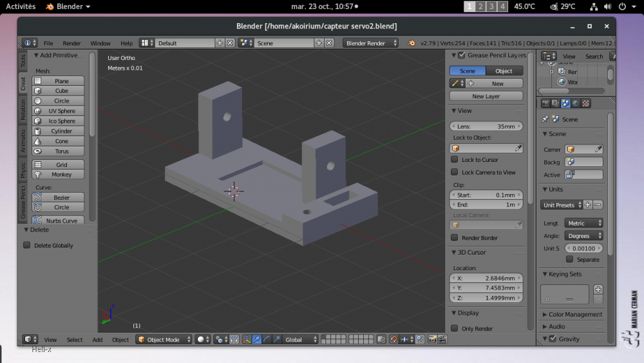Viewport: 644px width, 363px height.
Task: Add a Cone primitive
Action: [x=58, y=141]
